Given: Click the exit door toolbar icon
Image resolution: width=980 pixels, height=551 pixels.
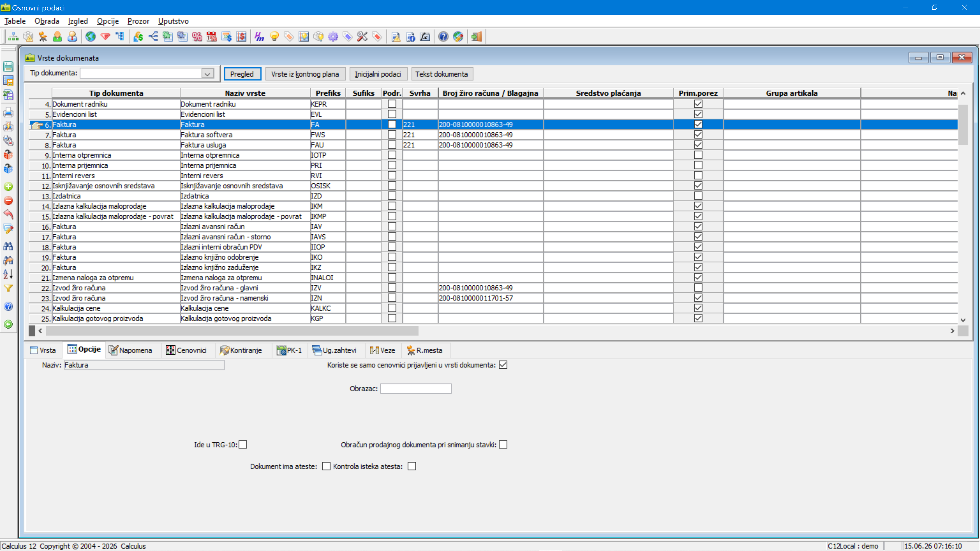Looking at the screenshot, I should [x=477, y=36].
